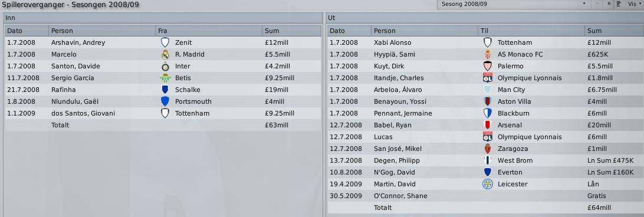Viewport: 644px width, 217px height.
Task: Open player Xabi Alonso in Ut list
Action: 392,42
